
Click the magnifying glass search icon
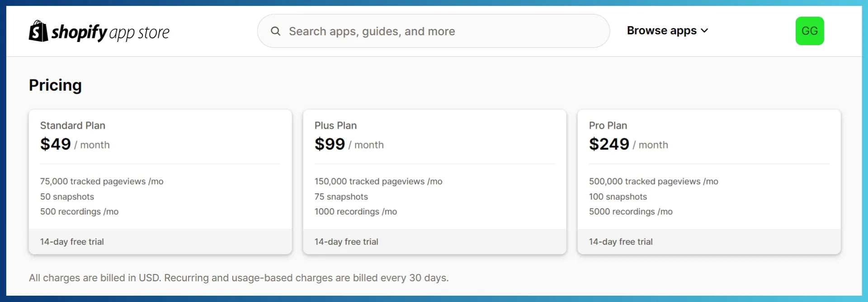coord(275,31)
